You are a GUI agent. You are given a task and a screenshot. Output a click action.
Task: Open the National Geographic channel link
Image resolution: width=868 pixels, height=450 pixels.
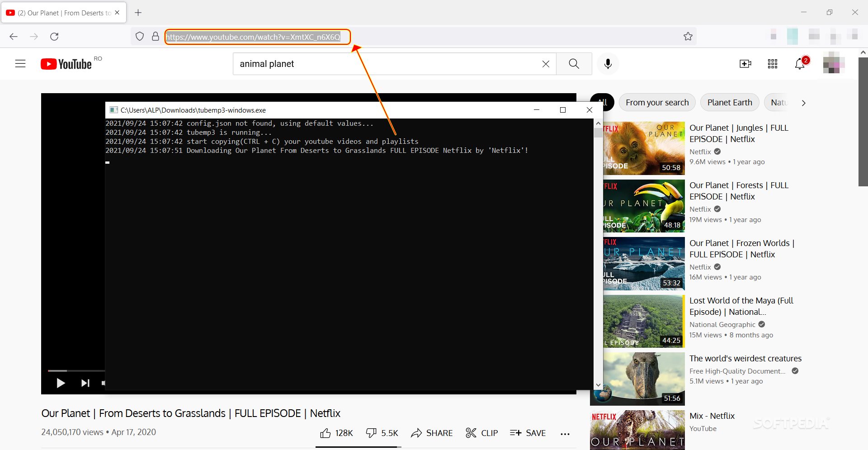tap(722, 324)
